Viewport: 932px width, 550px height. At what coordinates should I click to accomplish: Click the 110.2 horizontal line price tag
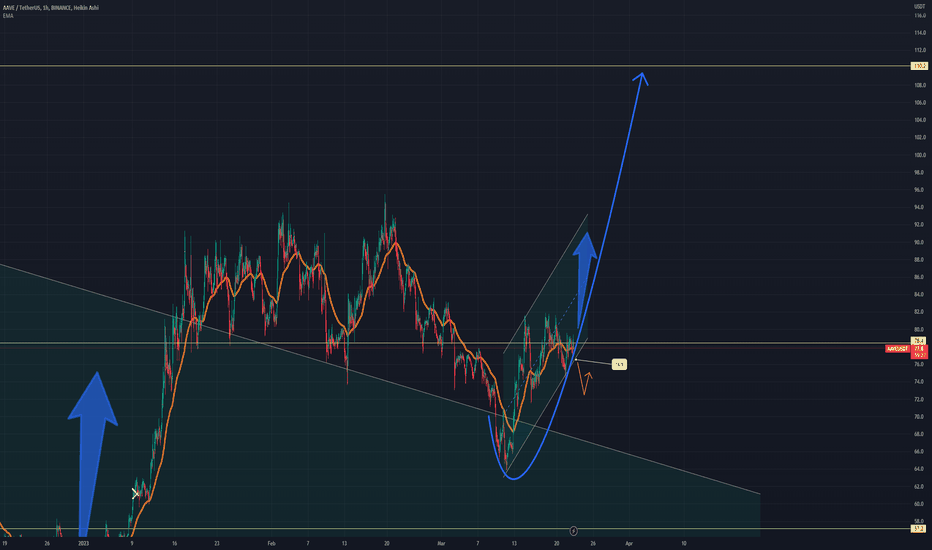coord(919,66)
